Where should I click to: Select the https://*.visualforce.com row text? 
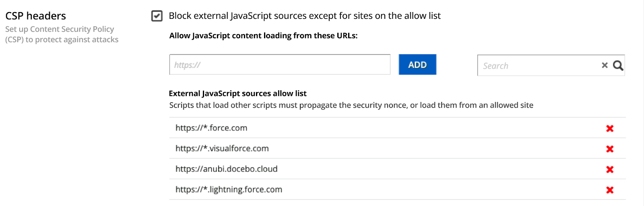pos(222,149)
